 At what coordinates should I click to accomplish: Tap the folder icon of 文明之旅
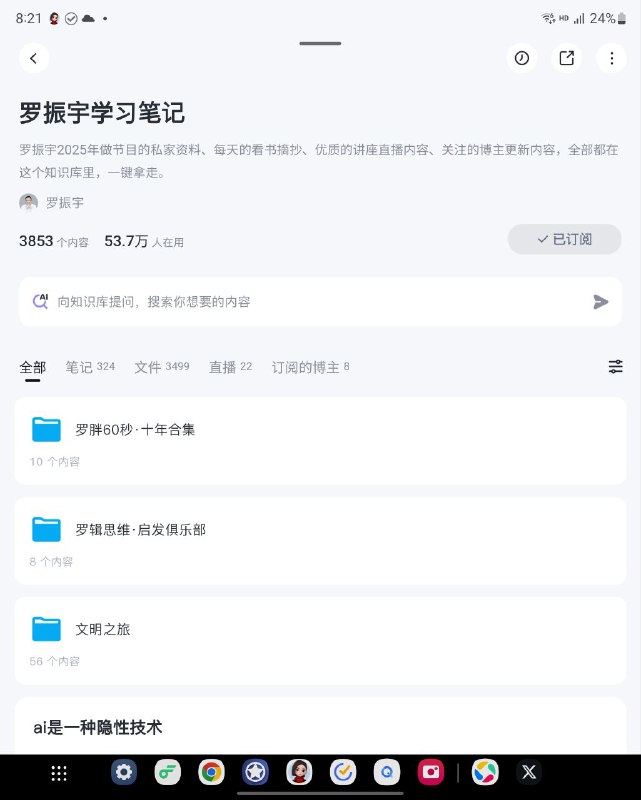pyautogui.click(x=46, y=629)
